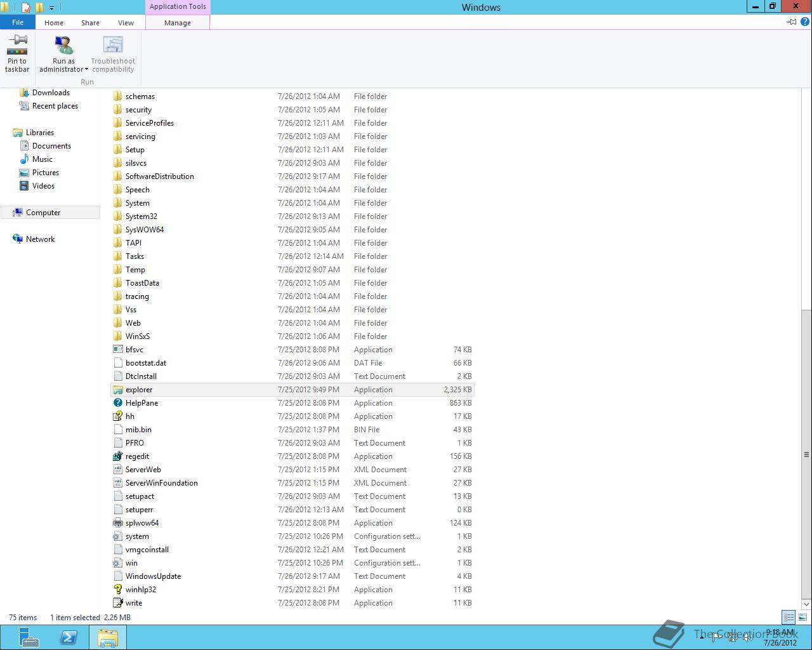Image resolution: width=812 pixels, height=650 pixels.
Task: Select the win configuration settings icon
Action: pyautogui.click(x=117, y=563)
